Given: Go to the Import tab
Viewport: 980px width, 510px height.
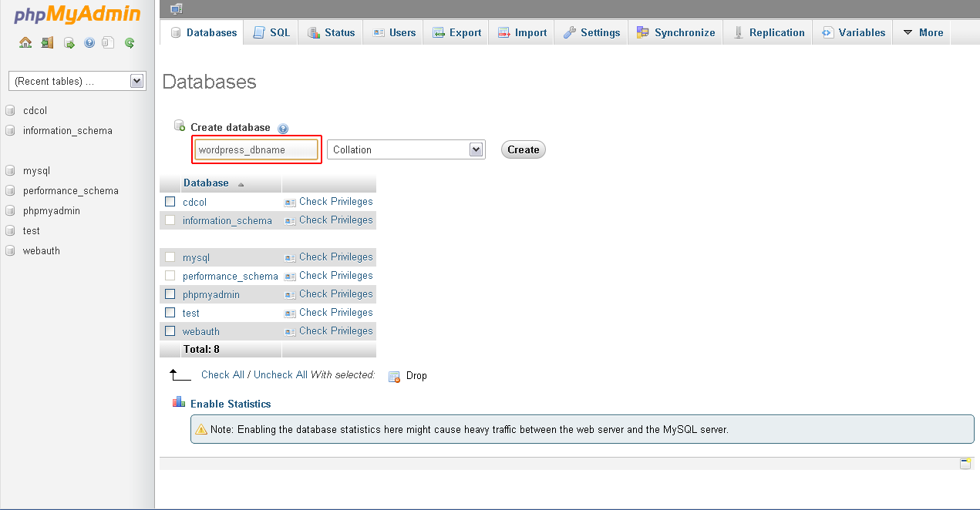Looking at the screenshot, I should tap(522, 32).
